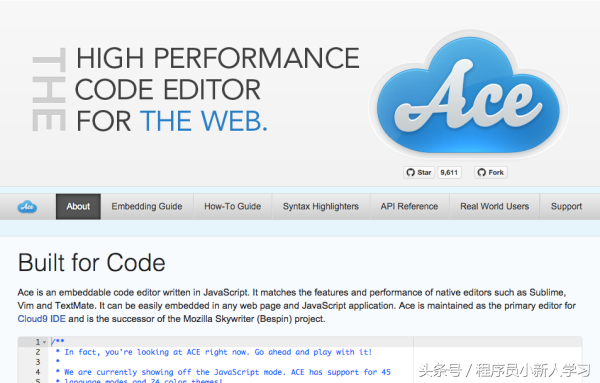Open the Embedding Guide tab
The width and height of the screenshot is (600, 383).
click(x=147, y=207)
